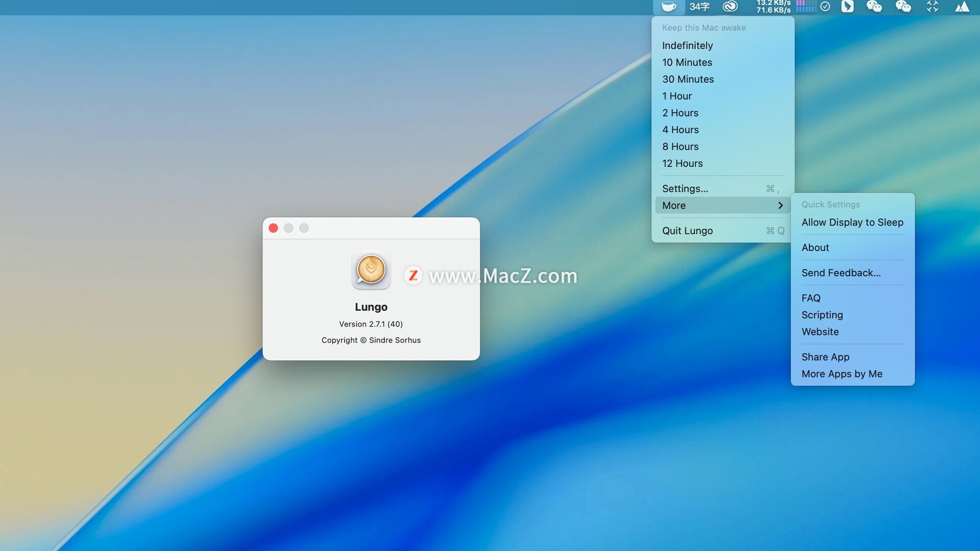Click More Apps by Me
Screen dimensions: 980x551
click(842, 374)
